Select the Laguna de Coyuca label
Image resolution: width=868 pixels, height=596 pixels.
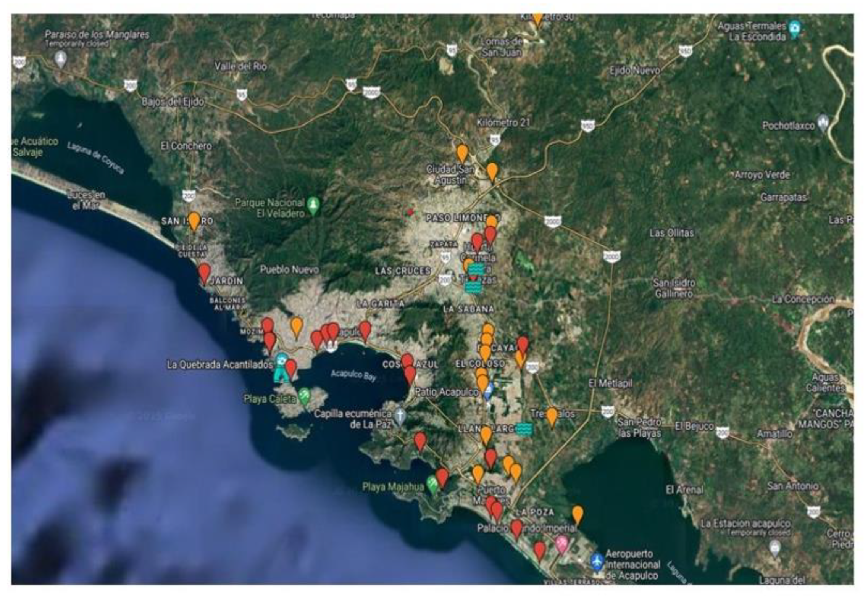pos(95,158)
